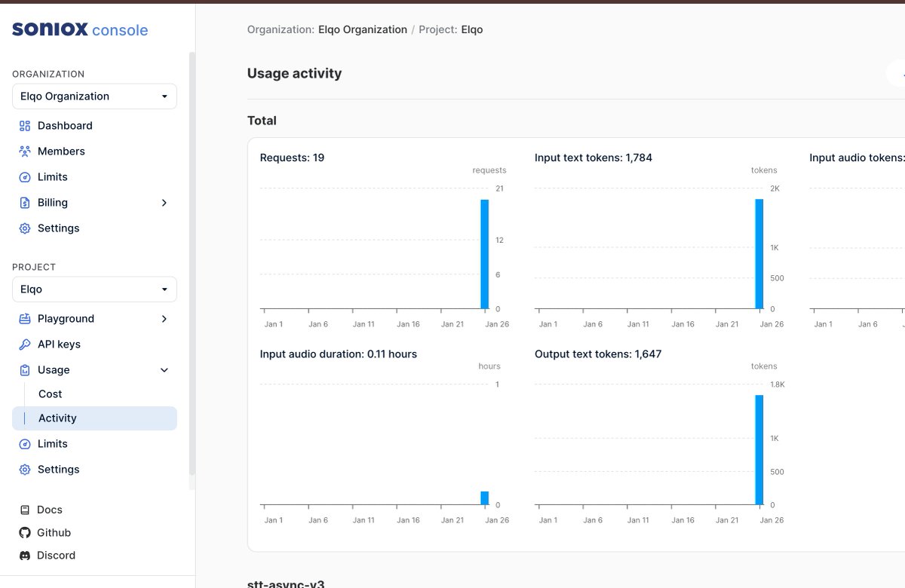
Task: Click the Soniox console logo
Action: [80, 30]
